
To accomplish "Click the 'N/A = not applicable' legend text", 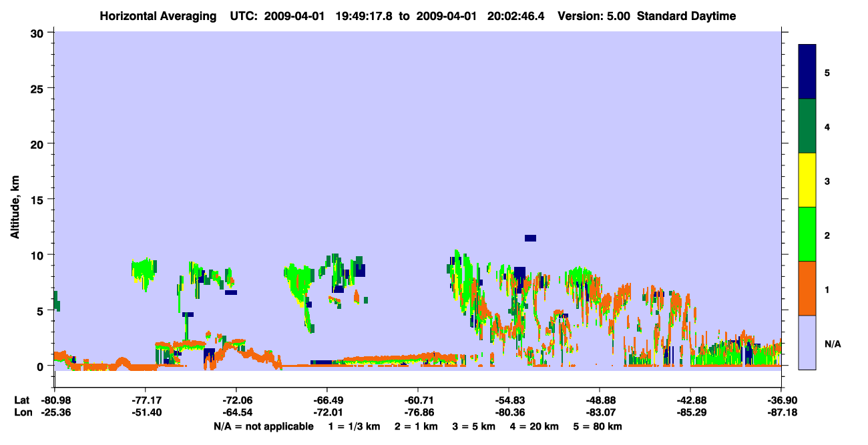I will [263, 426].
